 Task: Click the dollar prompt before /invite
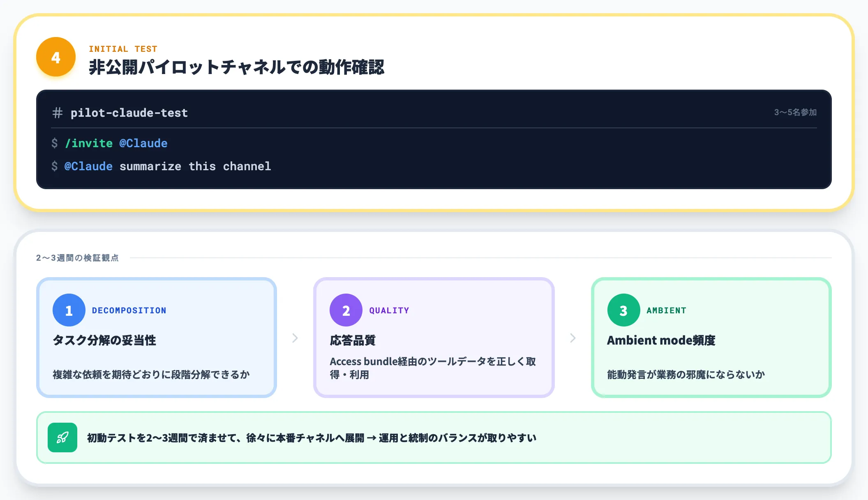coord(55,143)
